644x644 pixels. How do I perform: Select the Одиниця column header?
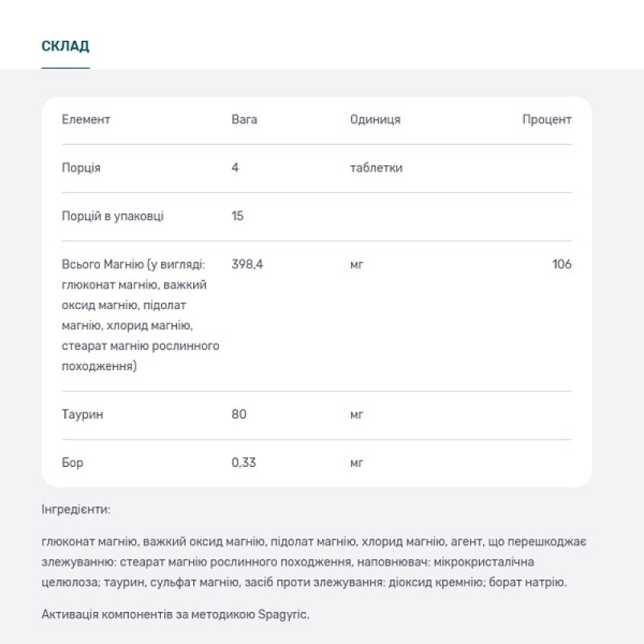tap(375, 120)
